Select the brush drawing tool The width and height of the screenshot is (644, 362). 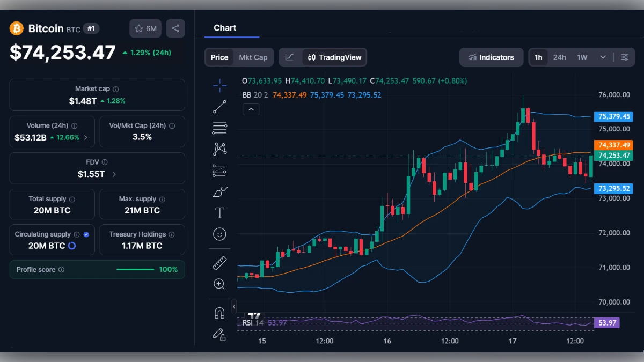coord(219,191)
